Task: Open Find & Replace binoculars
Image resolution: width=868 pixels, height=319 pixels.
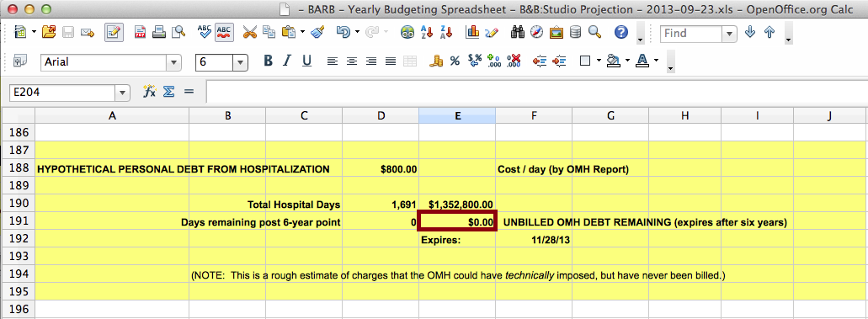Action: pos(518,32)
